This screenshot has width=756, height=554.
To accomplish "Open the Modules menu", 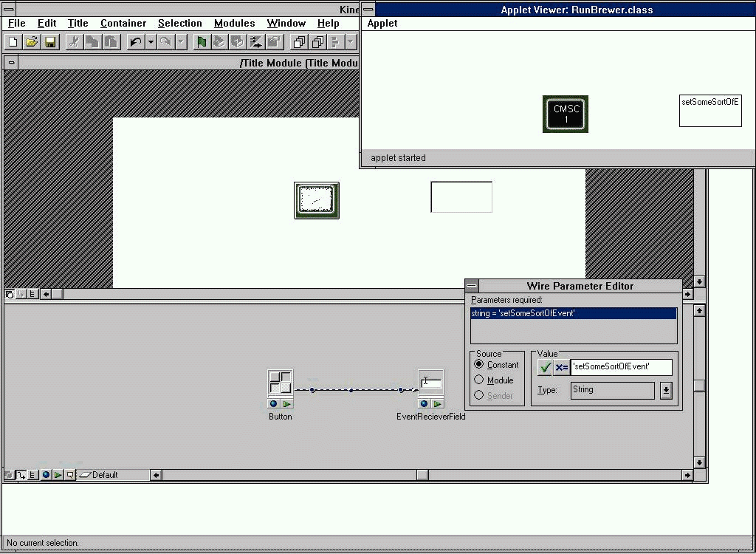I will pyautogui.click(x=234, y=23).
